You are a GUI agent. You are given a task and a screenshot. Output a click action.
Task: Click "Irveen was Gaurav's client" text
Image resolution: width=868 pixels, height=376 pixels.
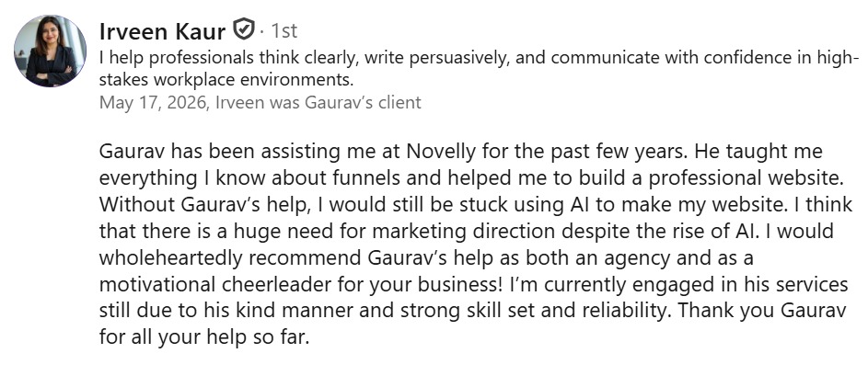coord(318,103)
